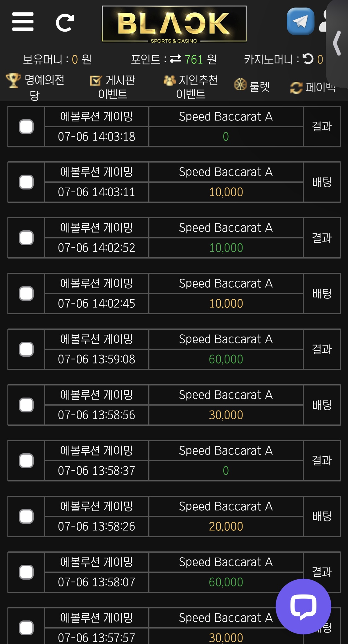Click the point exchange arrows icon
Image resolution: width=348 pixels, height=644 pixels.
[x=175, y=59]
